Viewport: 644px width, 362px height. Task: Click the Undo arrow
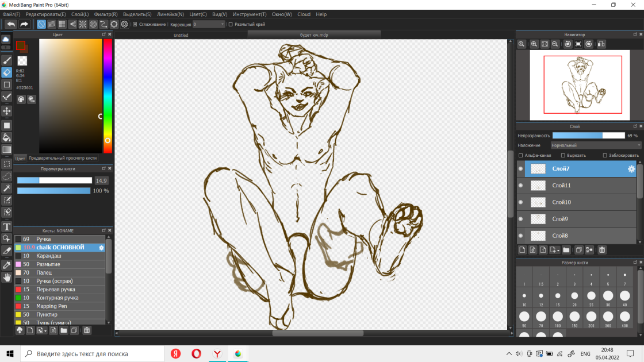coord(11,24)
